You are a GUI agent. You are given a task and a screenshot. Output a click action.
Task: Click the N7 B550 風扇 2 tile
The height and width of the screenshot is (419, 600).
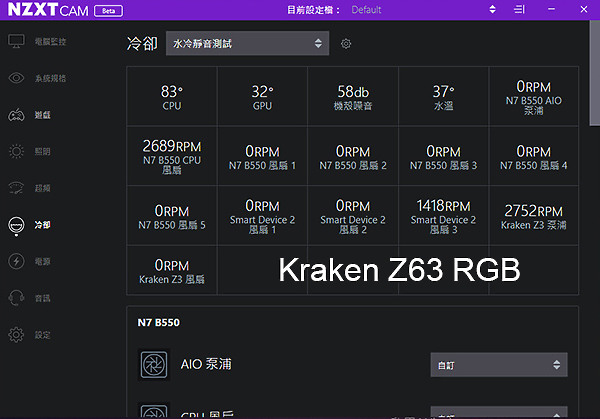click(353, 156)
